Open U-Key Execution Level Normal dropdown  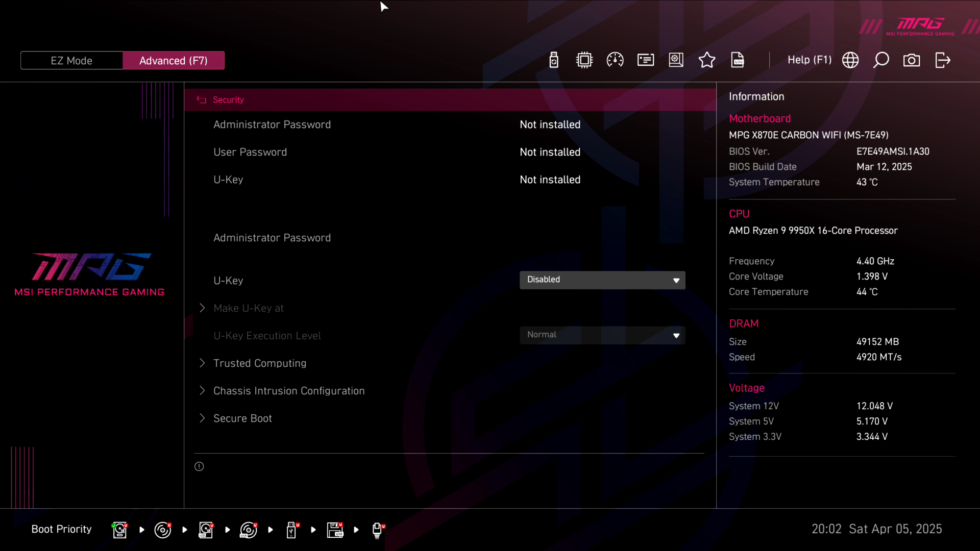click(x=602, y=335)
